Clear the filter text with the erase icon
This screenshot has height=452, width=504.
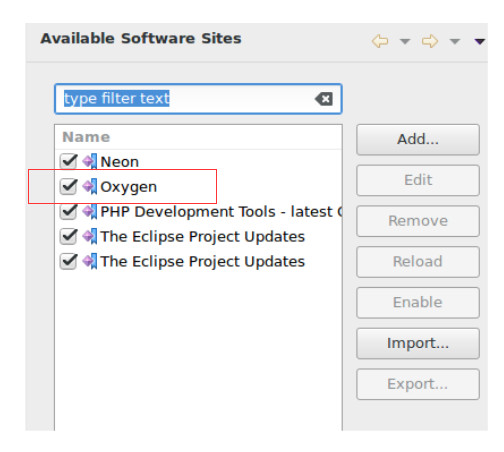[324, 99]
